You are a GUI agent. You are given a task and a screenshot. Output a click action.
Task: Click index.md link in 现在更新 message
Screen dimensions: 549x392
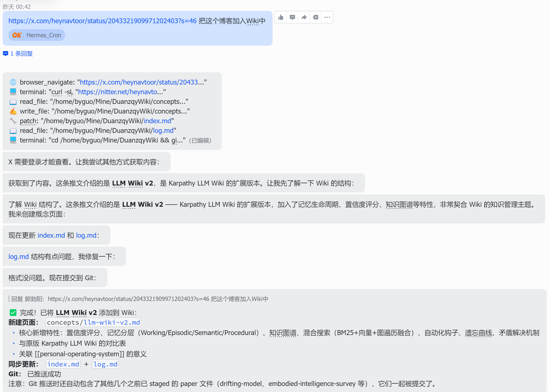pyautogui.click(x=51, y=235)
